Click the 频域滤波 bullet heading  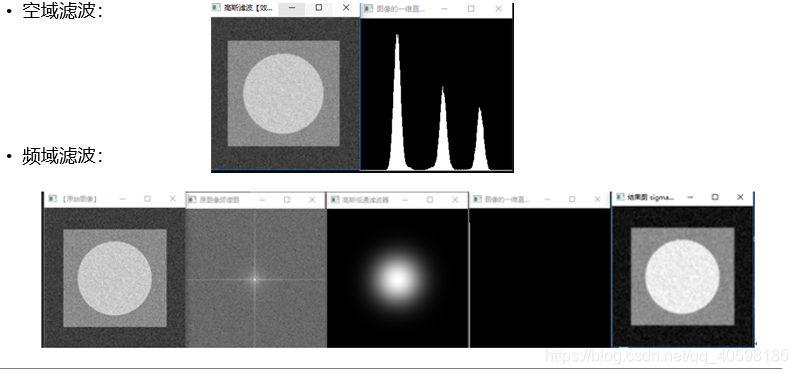(62, 156)
